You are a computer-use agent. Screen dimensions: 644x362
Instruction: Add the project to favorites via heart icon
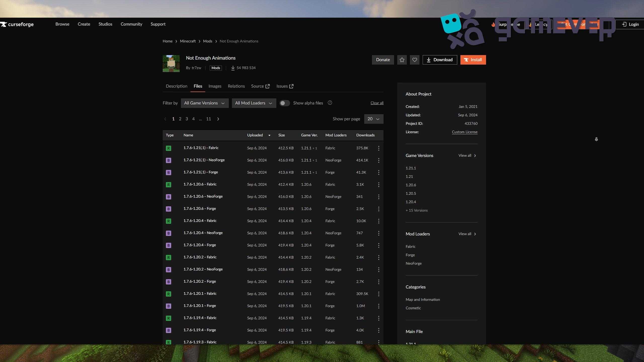[415, 60]
